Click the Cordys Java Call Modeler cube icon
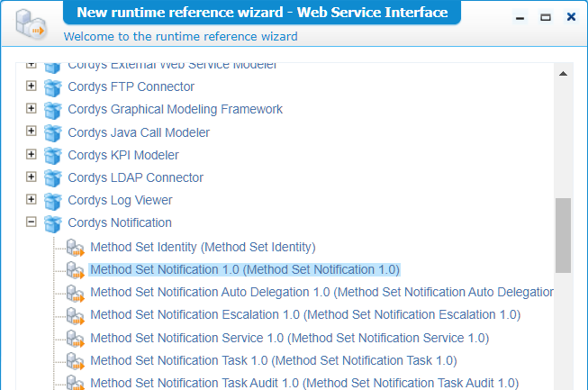 click(x=53, y=132)
